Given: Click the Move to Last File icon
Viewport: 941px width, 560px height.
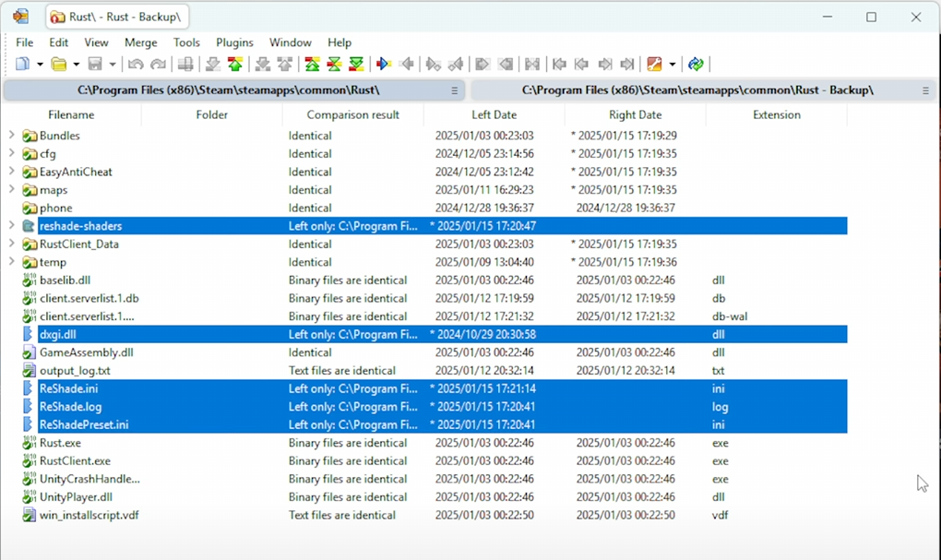Looking at the screenshot, I should (627, 64).
